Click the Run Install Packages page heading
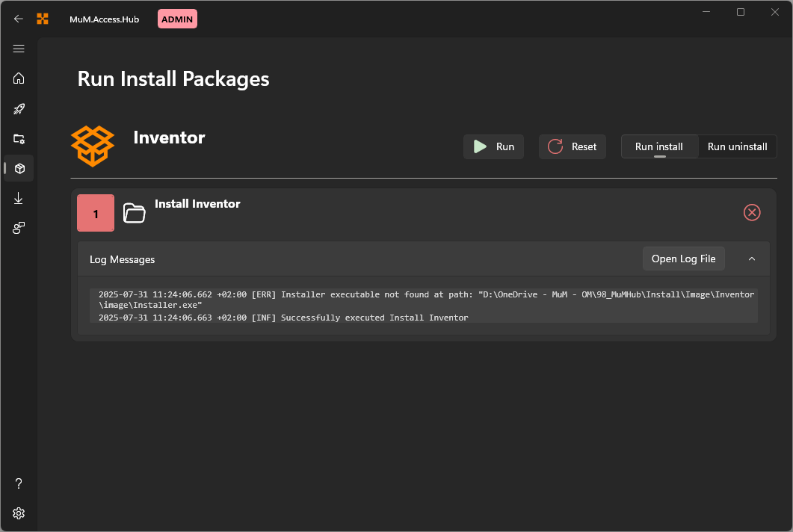This screenshot has width=793, height=532. coord(173,79)
